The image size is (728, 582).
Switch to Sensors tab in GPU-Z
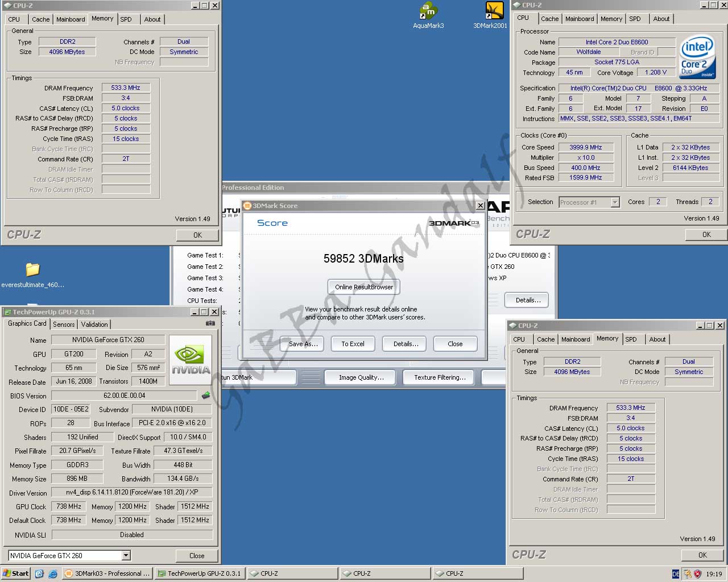click(x=64, y=324)
